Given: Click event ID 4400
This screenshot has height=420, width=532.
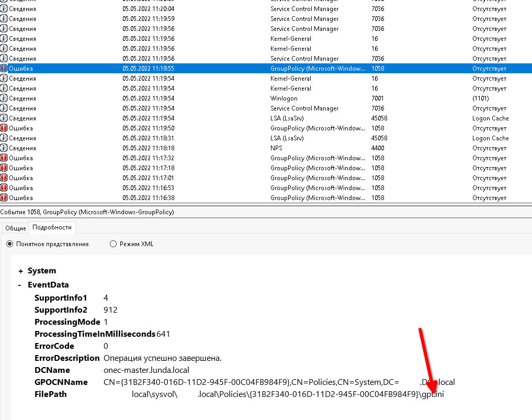Looking at the screenshot, I should click(378, 148).
